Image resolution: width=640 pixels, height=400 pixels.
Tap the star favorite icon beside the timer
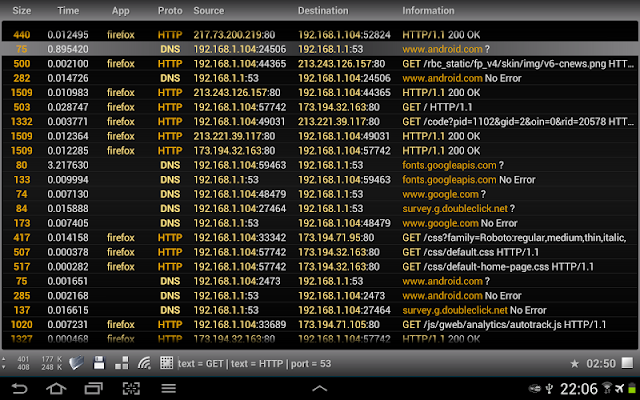tap(574, 363)
